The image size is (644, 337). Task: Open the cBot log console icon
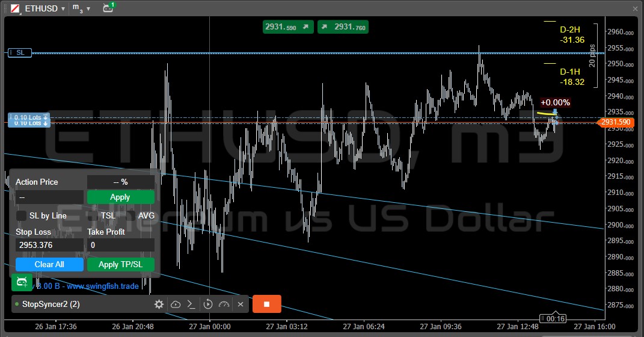(191, 305)
